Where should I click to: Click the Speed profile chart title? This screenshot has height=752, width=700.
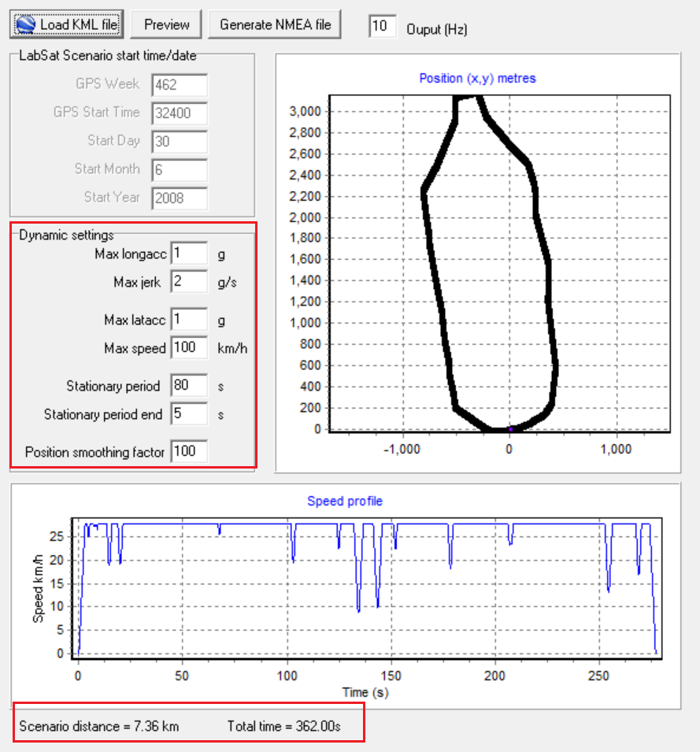(x=345, y=501)
